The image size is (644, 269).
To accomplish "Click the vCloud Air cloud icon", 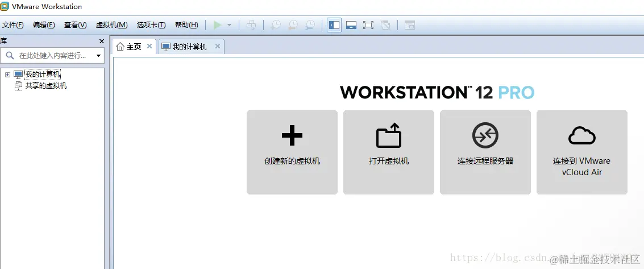I will (x=582, y=135).
